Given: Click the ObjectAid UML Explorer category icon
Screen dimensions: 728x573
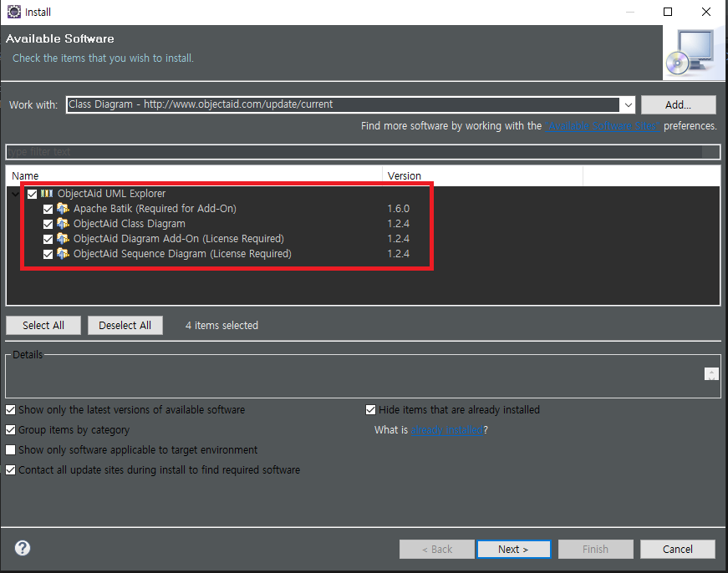Looking at the screenshot, I should [x=47, y=194].
